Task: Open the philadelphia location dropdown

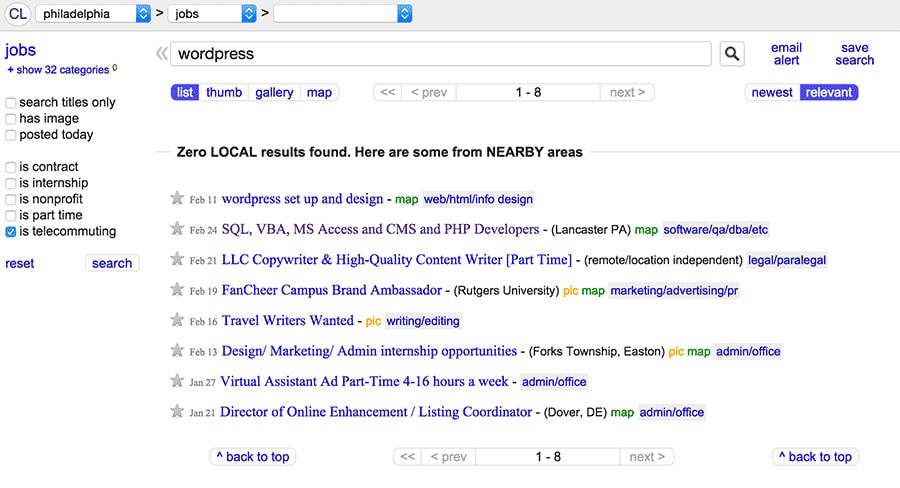Action: click(x=93, y=14)
